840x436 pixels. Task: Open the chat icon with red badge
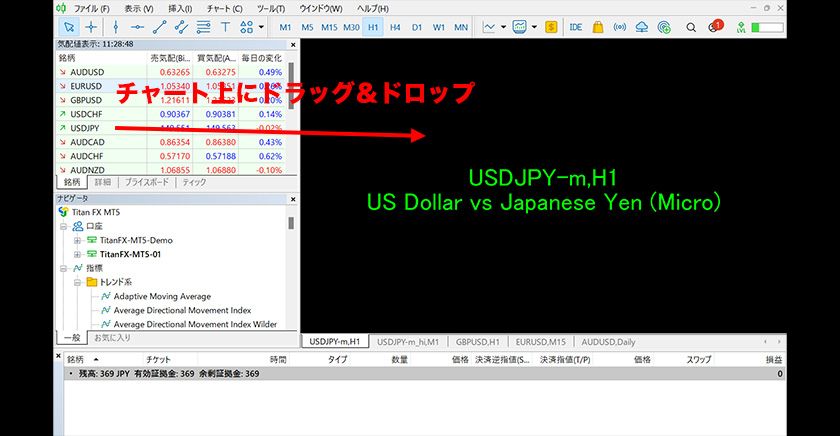pos(715,26)
